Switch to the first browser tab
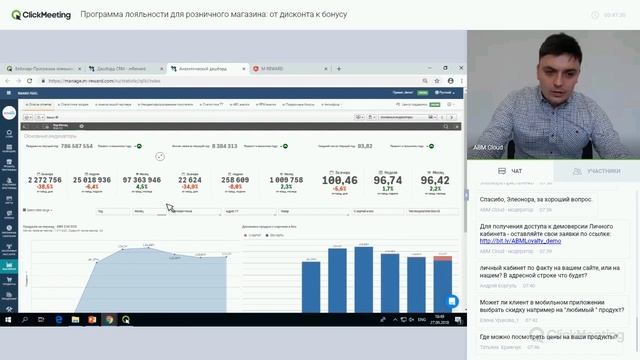Image resolution: width=640 pixels, height=360 pixels. [44, 69]
